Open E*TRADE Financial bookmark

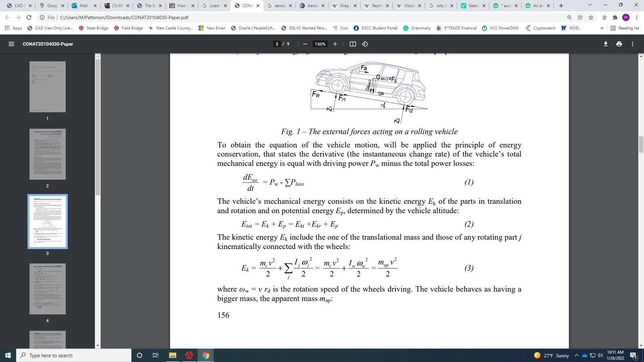[x=457, y=28]
